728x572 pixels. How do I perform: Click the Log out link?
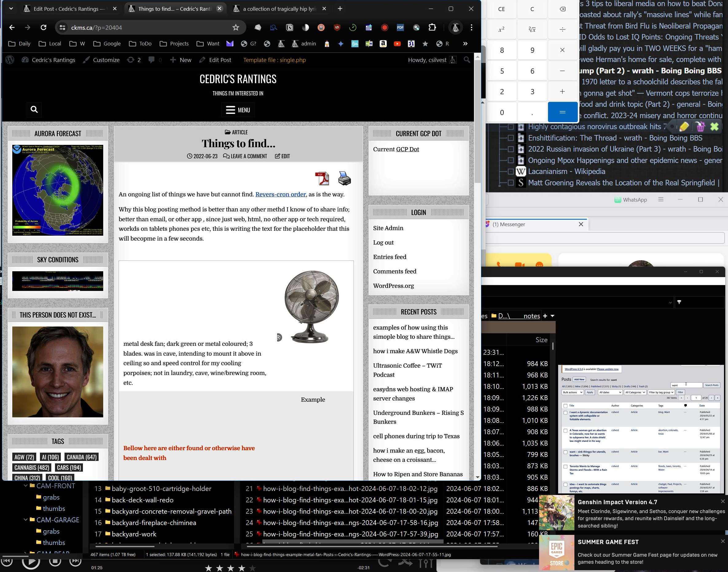(x=383, y=242)
